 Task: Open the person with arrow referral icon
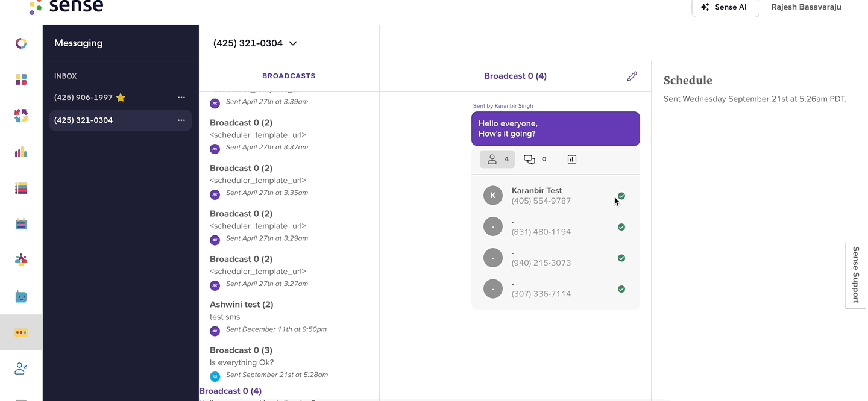click(21, 368)
